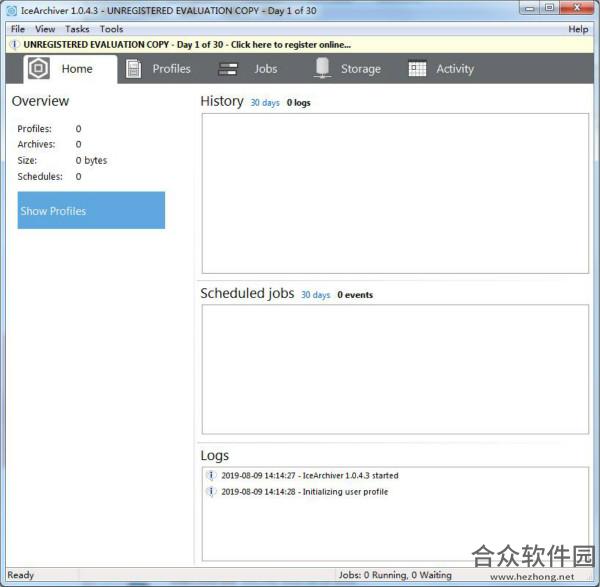
Task: Click the Scheduled jobs heading
Action: point(247,294)
